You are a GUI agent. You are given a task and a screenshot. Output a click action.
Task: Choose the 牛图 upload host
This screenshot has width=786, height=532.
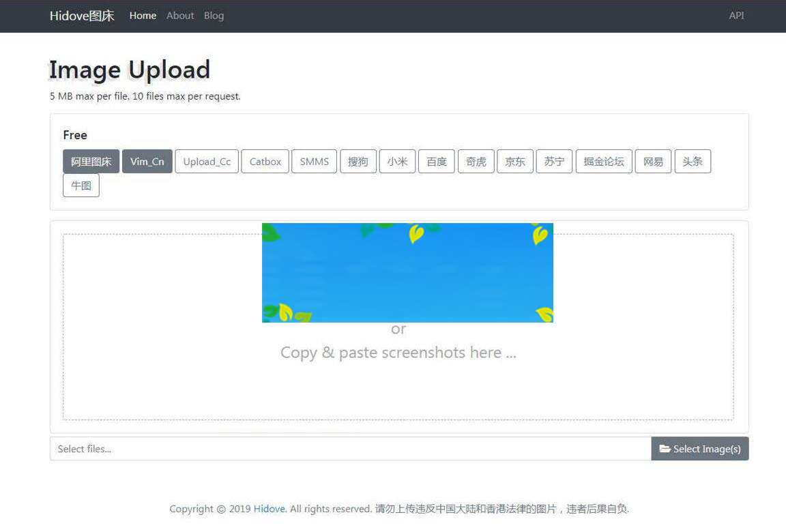(81, 185)
